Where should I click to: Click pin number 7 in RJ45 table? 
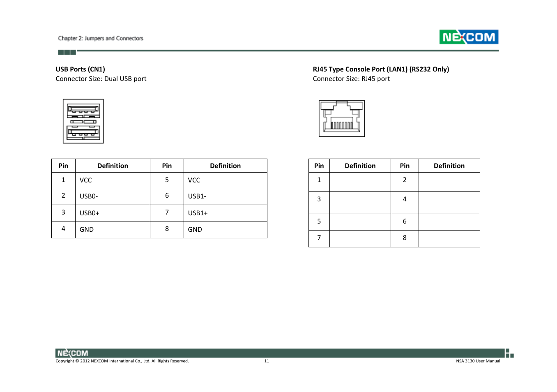(x=319, y=238)
